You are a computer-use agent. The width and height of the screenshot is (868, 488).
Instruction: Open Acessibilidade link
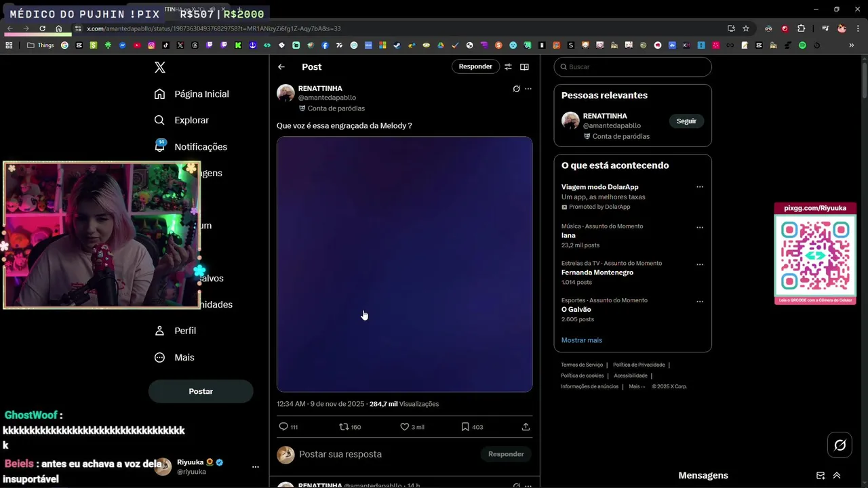point(631,375)
